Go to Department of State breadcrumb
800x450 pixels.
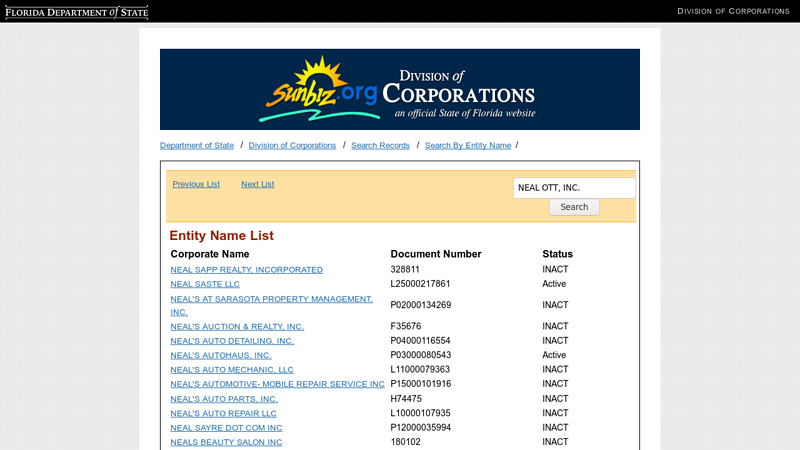pyautogui.click(x=197, y=145)
